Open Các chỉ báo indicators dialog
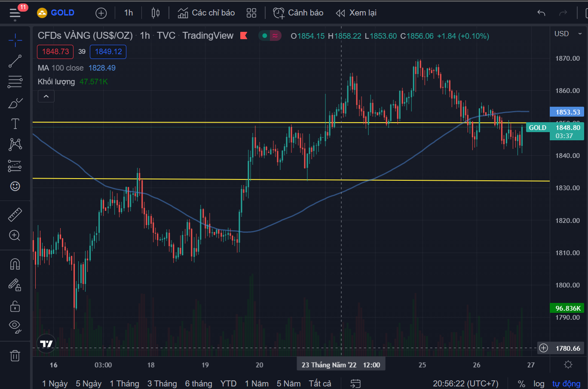588x389 pixels. (206, 13)
